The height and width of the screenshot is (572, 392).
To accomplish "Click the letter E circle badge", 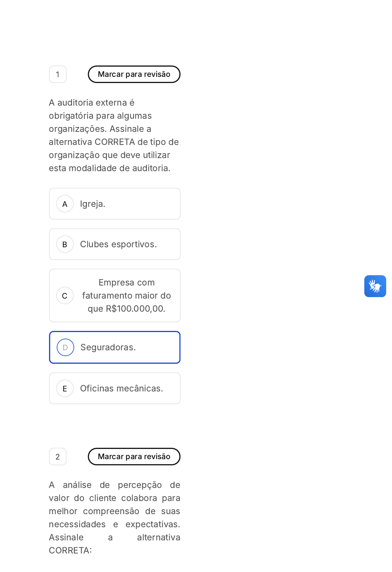I will 65,388.
